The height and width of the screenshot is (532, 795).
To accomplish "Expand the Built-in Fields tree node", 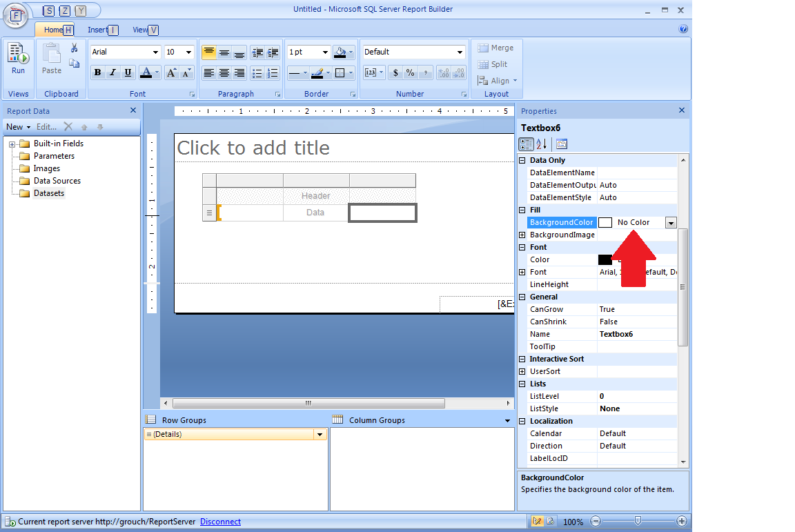I will [x=12, y=144].
